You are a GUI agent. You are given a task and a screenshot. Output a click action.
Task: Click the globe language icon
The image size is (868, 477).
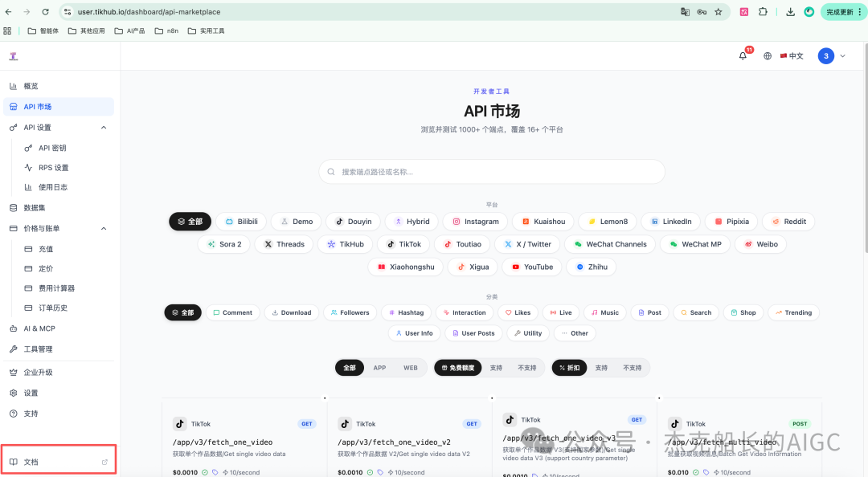[768, 56]
